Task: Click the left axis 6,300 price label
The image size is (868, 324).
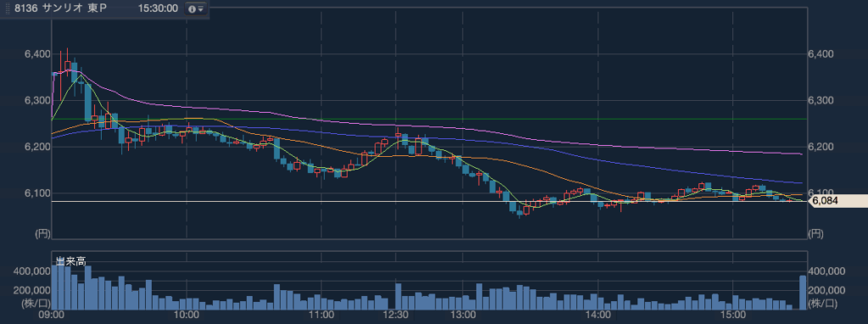Action: tap(36, 101)
